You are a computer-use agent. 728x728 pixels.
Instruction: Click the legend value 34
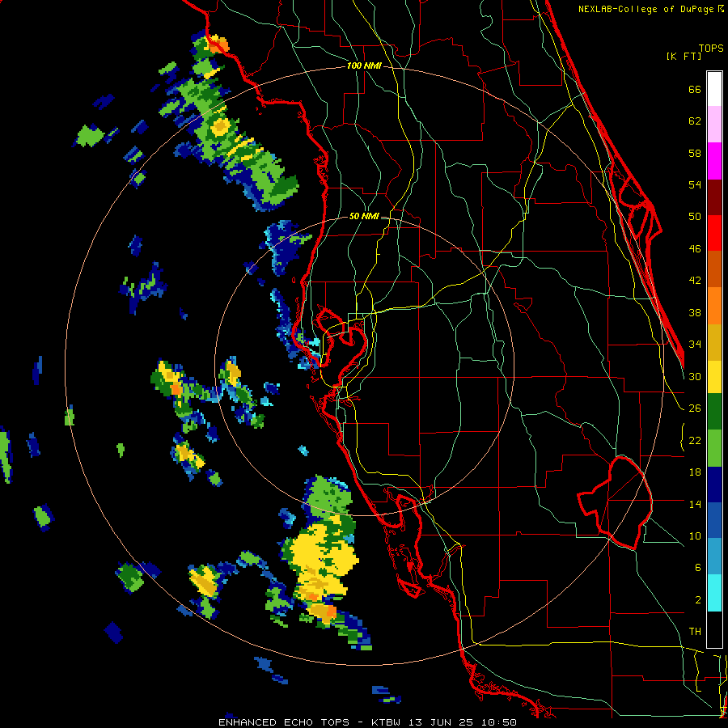pyautogui.click(x=695, y=344)
